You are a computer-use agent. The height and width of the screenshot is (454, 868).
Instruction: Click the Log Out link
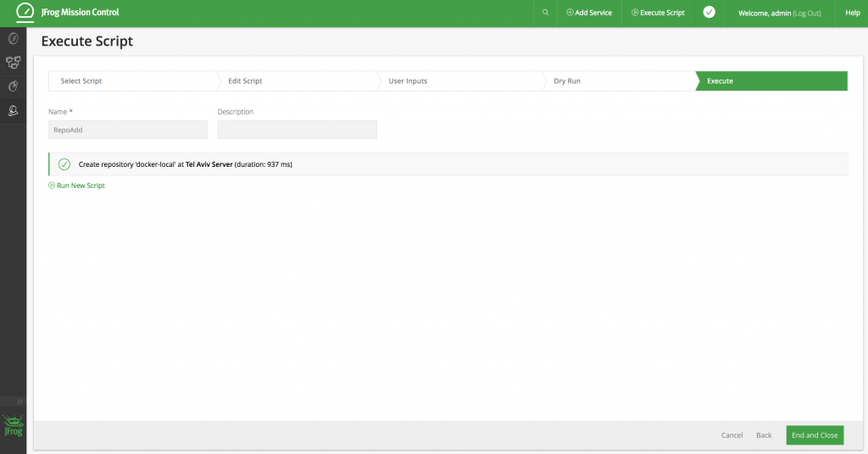(x=807, y=14)
